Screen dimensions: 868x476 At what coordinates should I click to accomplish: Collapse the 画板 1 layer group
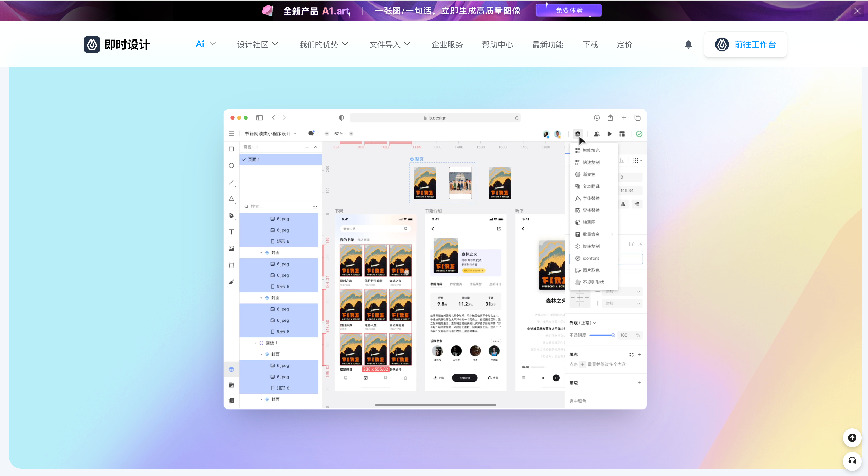tap(255, 343)
